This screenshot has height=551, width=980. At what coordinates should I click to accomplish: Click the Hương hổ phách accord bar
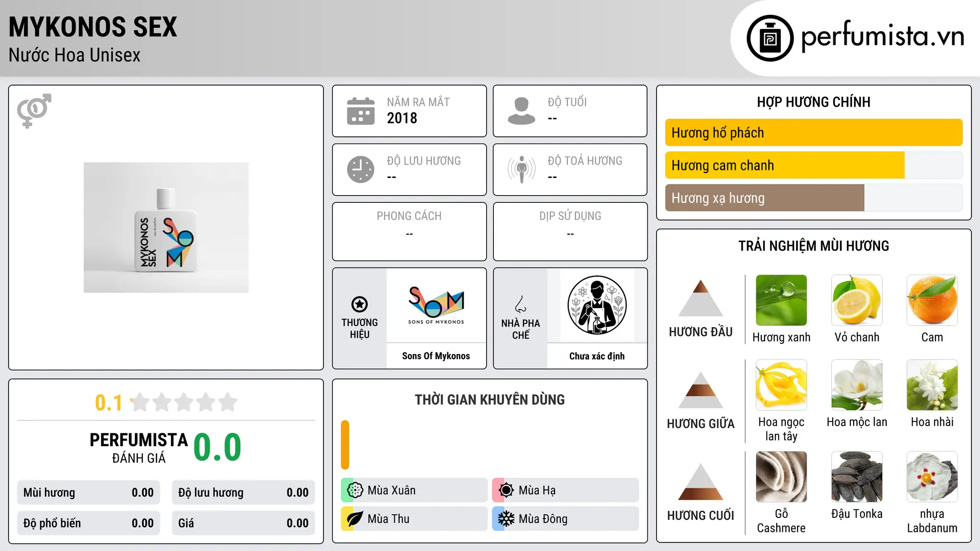tap(814, 132)
